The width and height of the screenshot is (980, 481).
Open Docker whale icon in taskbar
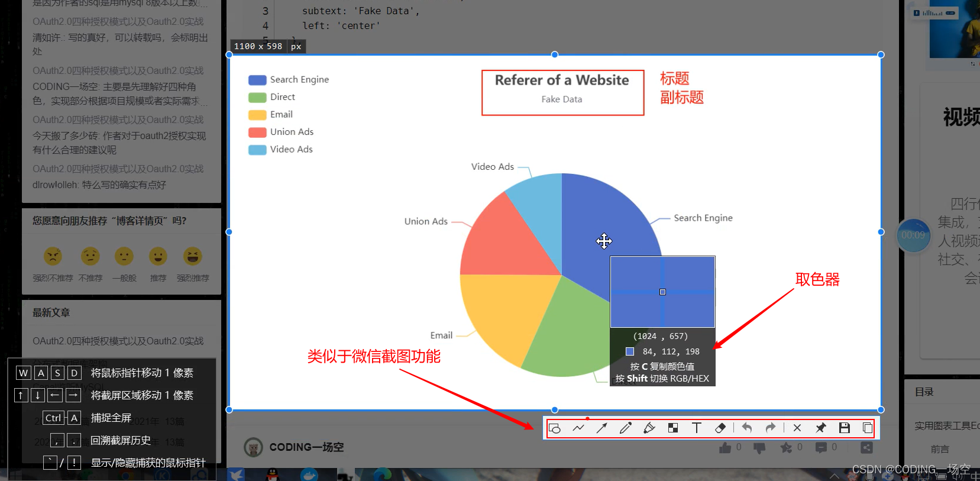pyautogui.click(x=309, y=474)
